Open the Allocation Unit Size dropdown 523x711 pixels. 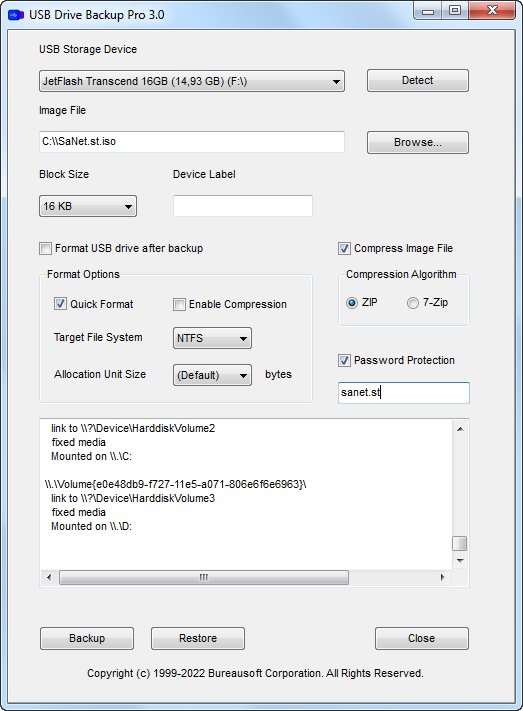point(212,375)
